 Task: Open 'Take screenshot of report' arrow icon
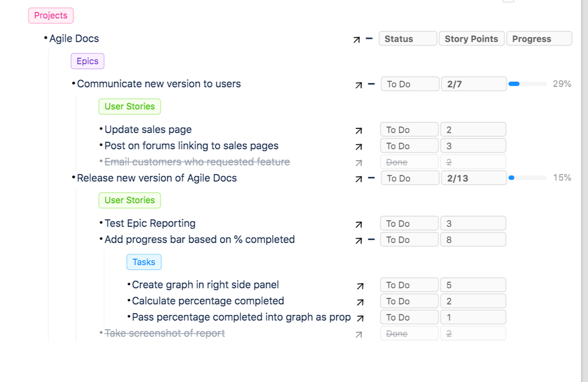359,334
